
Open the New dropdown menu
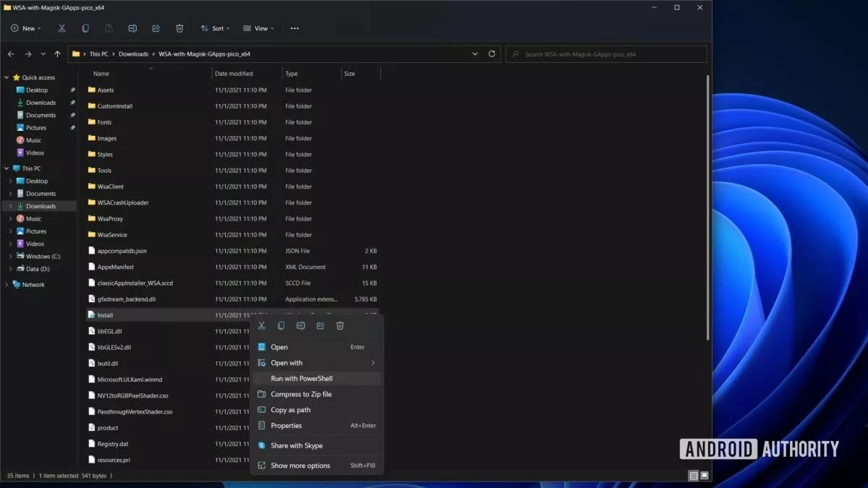(26, 28)
